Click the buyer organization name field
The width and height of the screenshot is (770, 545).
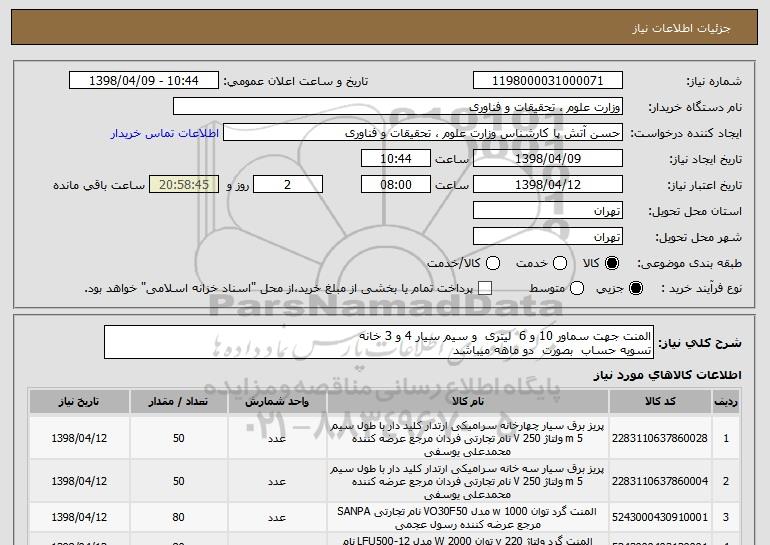398,107
